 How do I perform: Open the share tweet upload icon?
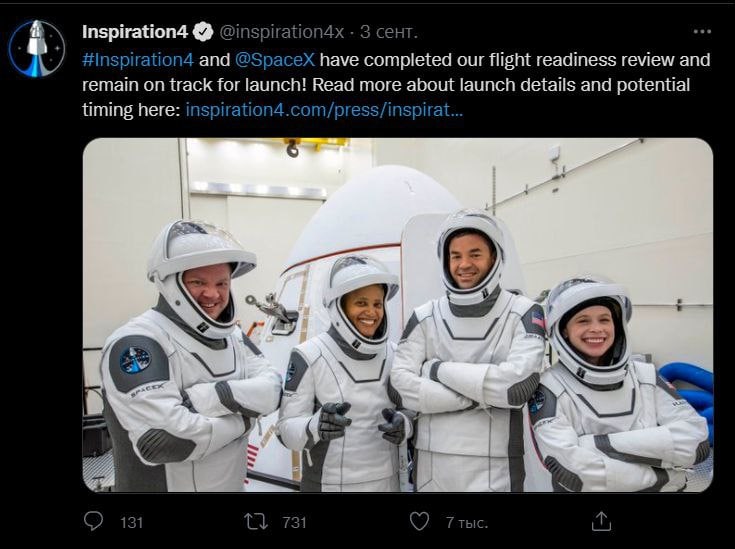(x=601, y=521)
